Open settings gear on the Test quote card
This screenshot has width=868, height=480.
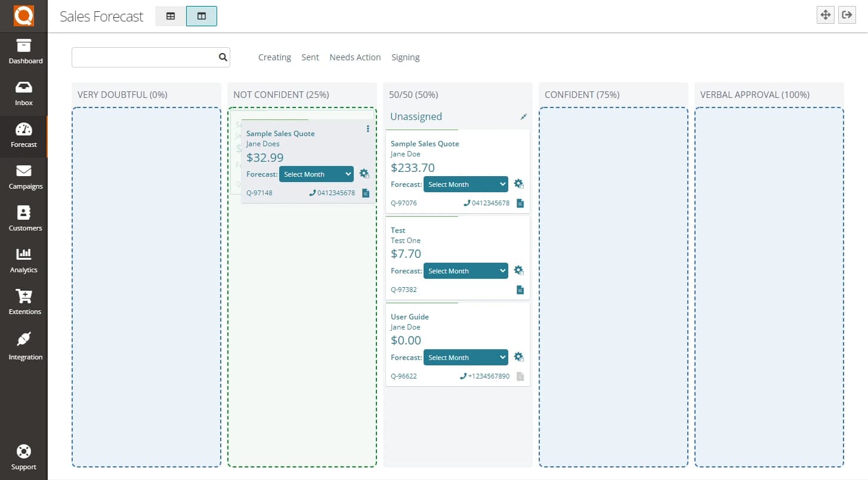pyautogui.click(x=518, y=270)
